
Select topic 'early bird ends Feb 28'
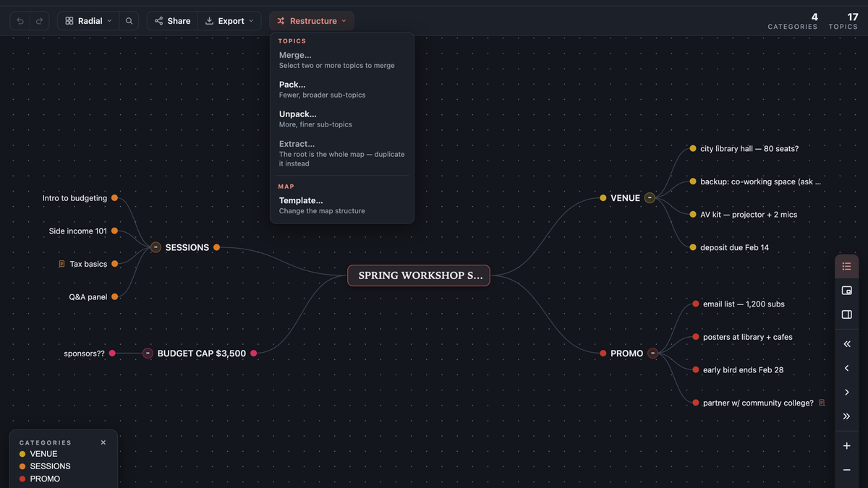click(743, 370)
